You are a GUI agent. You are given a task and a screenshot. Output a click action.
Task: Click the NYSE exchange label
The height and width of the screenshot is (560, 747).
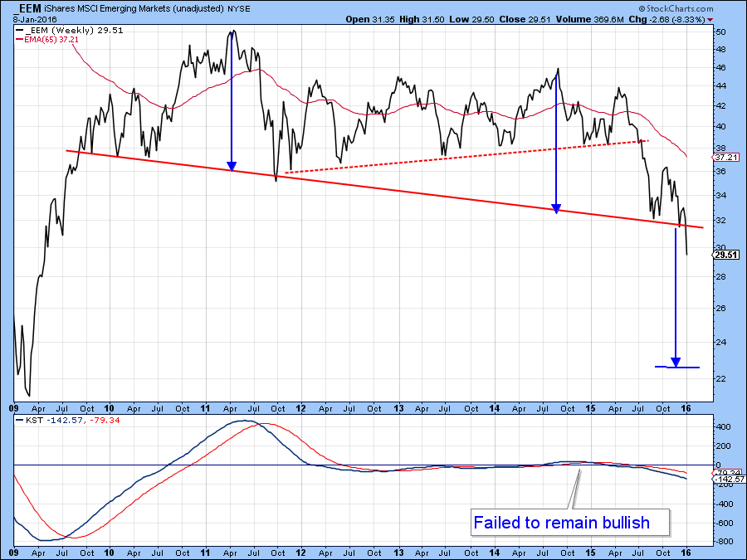239,8
